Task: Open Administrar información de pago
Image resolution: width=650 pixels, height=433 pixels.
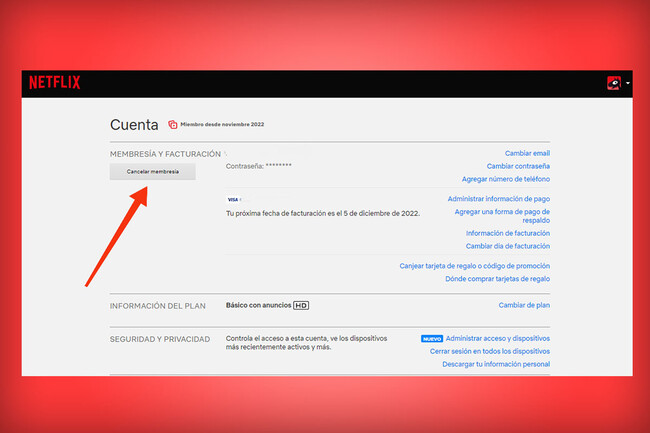Action: pyautogui.click(x=499, y=200)
